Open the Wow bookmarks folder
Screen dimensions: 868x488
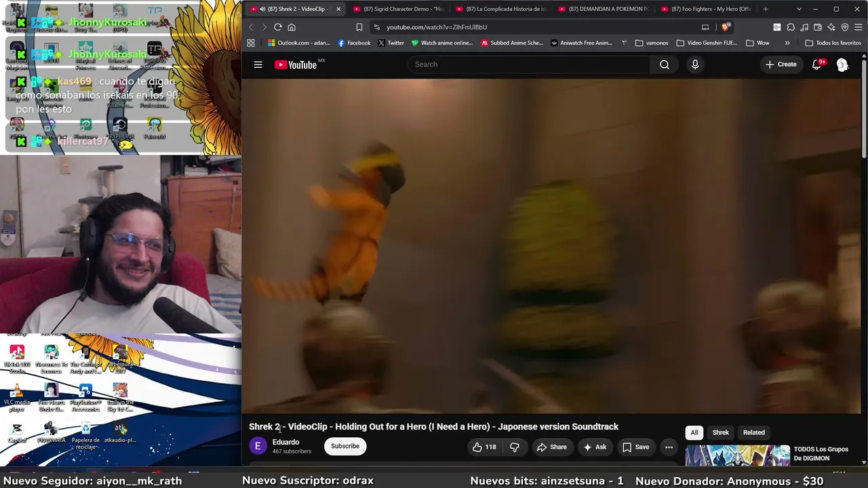click(757, 43)
